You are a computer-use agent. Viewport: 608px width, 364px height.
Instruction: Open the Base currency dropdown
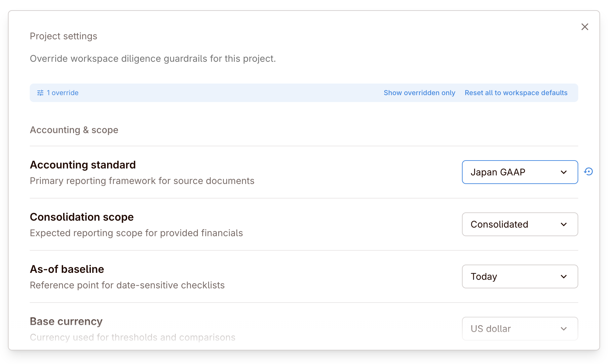(x=519, y=329)
